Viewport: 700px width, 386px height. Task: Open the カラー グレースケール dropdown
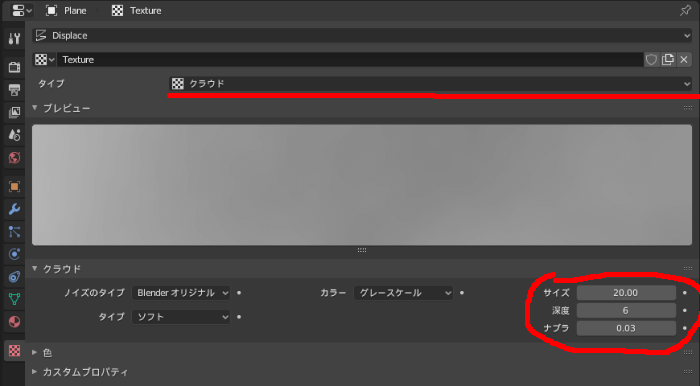coord(404,293)
